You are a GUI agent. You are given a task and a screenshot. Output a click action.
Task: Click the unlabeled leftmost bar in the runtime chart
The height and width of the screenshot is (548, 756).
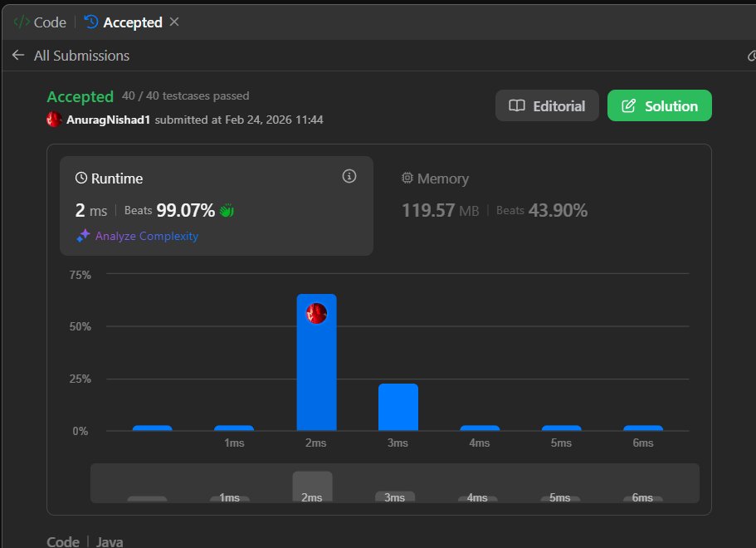tap(153, 428)
